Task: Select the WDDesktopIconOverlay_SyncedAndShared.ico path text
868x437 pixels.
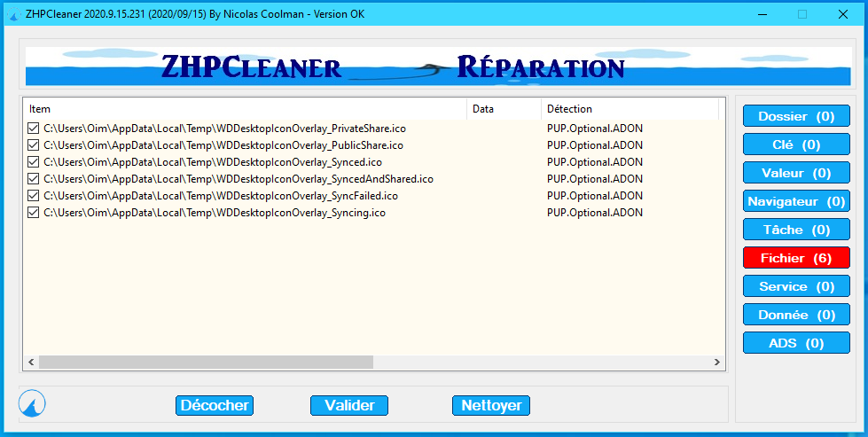Action: pos(238,179)
